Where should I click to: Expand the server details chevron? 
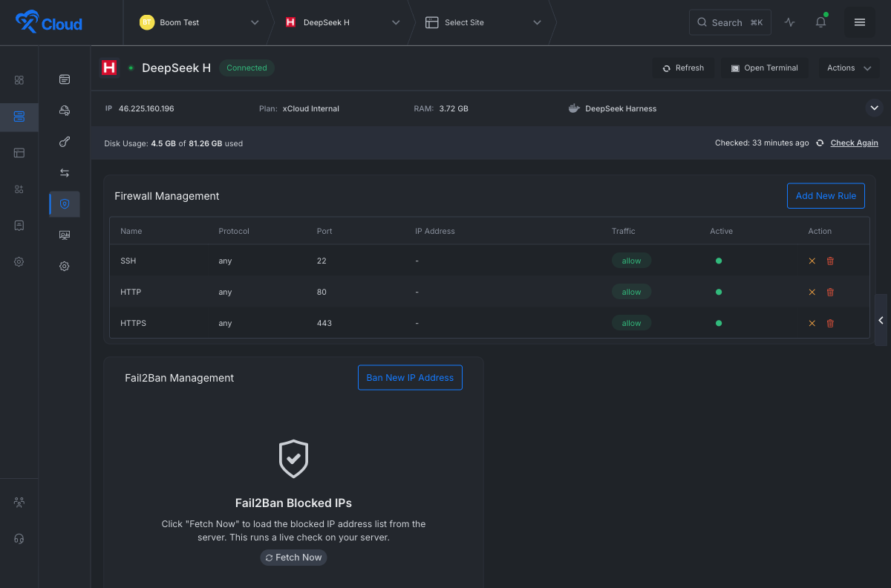pyautogui.click(x=874, y=108)
